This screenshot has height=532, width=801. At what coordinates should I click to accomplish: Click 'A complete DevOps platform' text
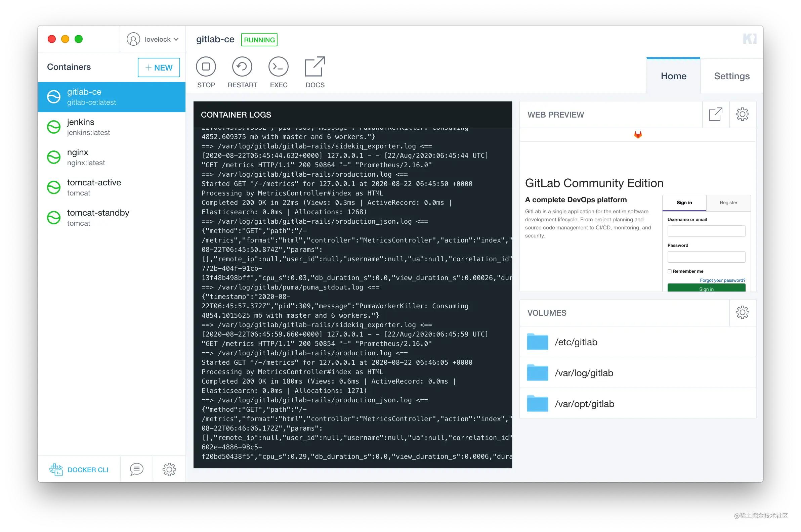pyautogui.click(x=576, y=199)
